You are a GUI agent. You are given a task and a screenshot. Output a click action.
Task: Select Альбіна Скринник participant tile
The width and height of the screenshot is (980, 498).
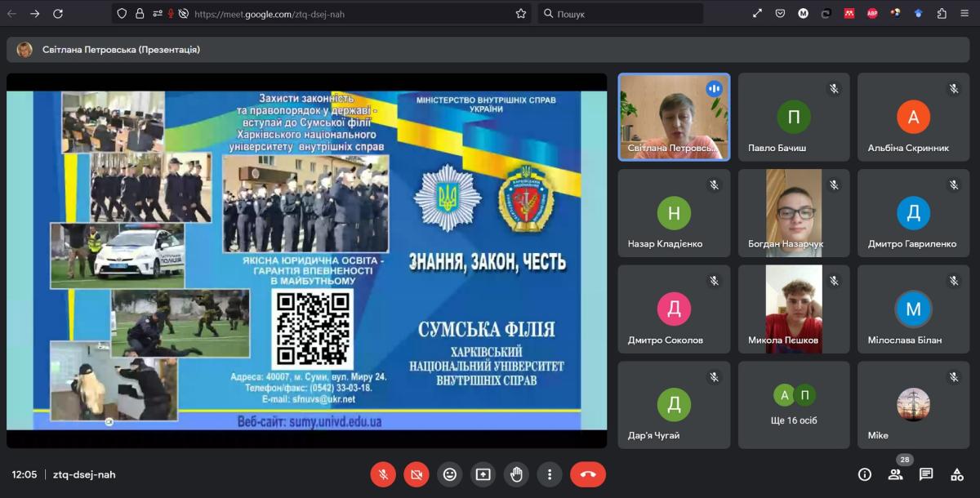[x=914, y=117]
